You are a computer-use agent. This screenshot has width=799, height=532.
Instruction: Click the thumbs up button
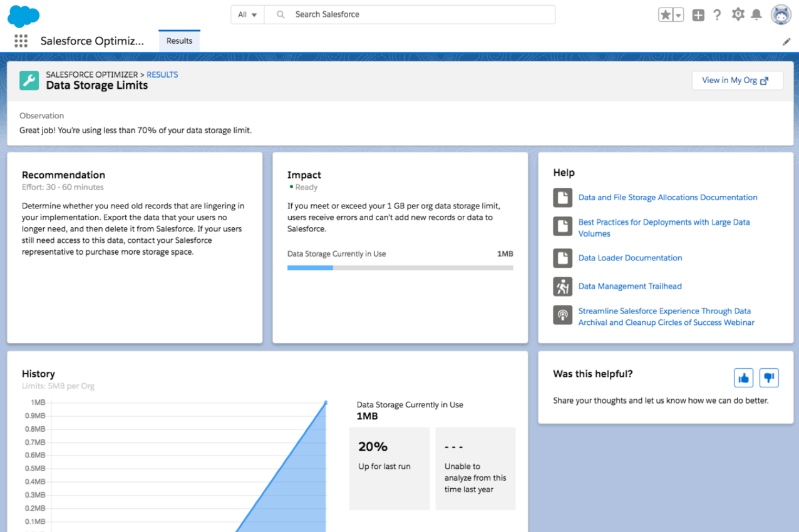coord(743,378)
